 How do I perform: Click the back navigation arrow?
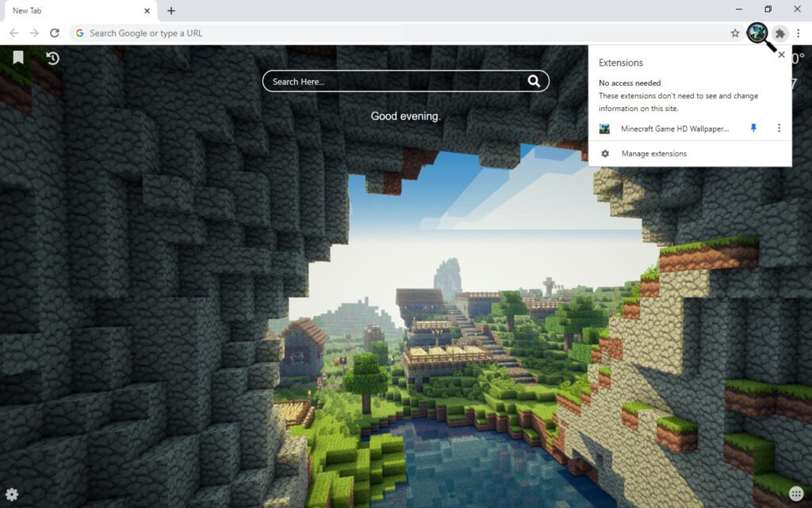pyautogui.click(x=13, y=33)
